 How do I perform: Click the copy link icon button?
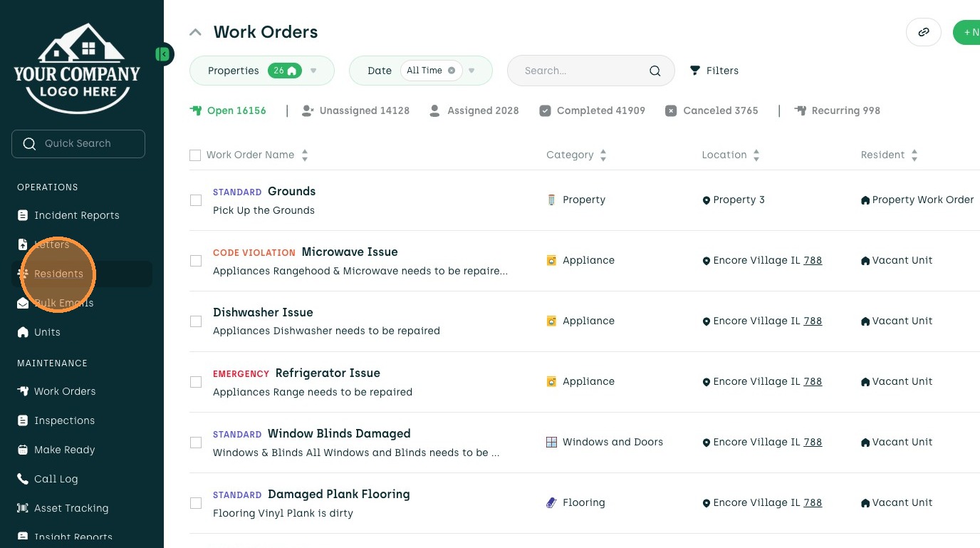point(923,32)
